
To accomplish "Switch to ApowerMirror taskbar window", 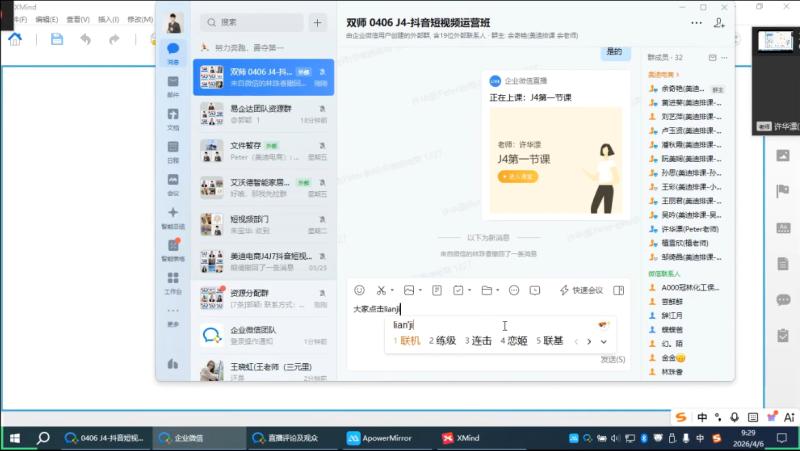I will click(x=386, y=438).
